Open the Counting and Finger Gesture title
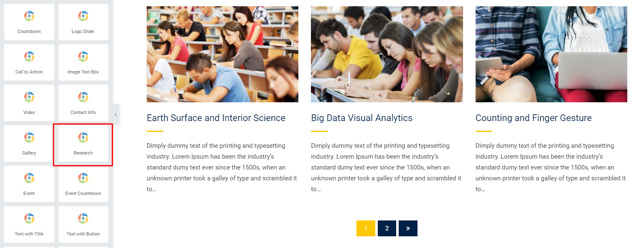Viewport: 644px width, 248px height. point(534,118)
